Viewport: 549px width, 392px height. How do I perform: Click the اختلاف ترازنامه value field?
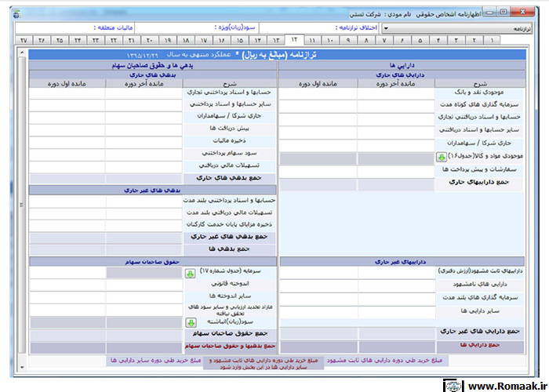296,28
